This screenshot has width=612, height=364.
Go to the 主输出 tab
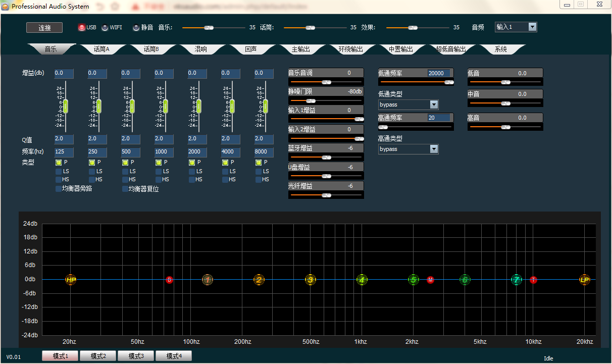(x=301, y=49)
